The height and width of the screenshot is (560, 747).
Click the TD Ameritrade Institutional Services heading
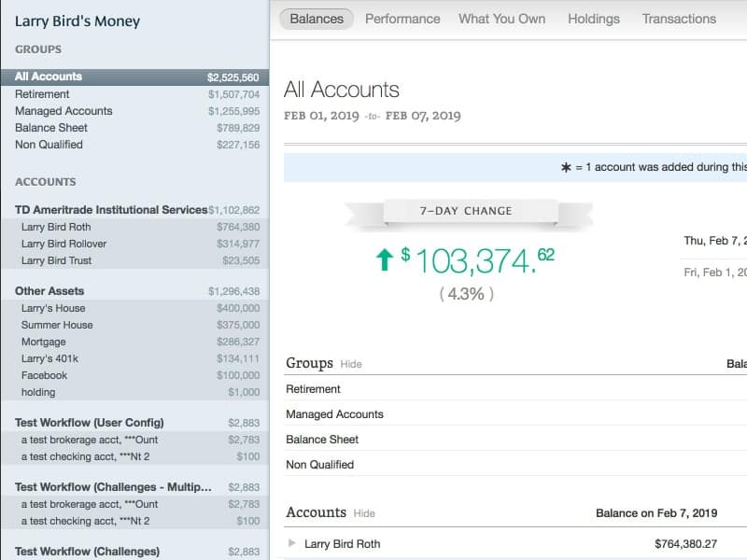tap(111, 210)
